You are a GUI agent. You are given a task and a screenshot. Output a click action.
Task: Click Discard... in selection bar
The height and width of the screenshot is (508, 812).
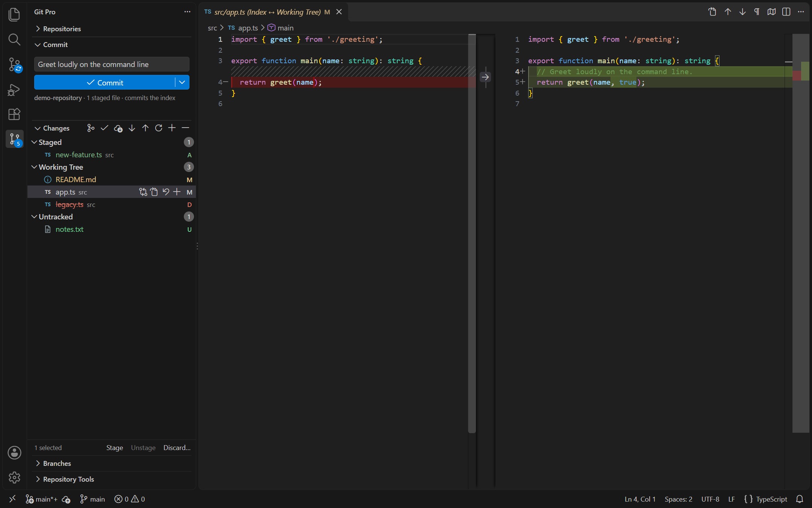[x=177, y=448]
